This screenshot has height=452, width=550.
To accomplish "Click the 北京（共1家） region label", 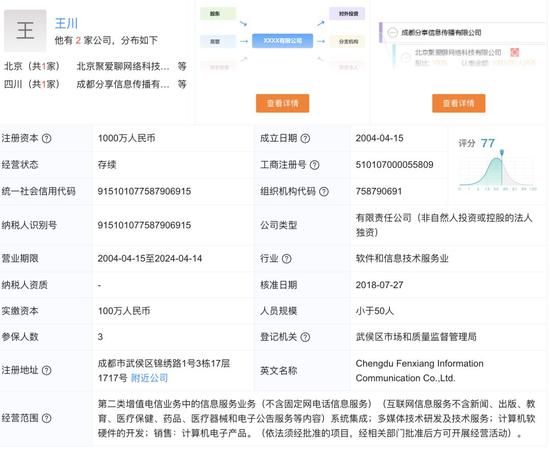I will (32, 66).
